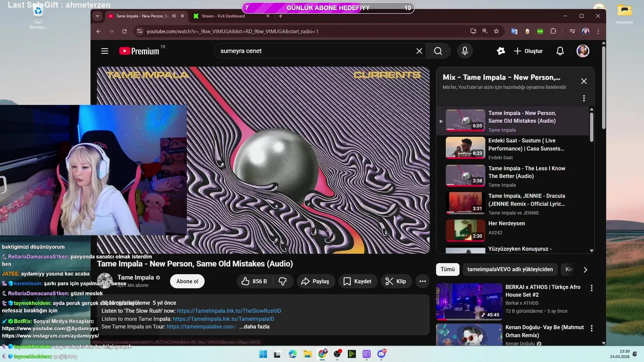Open the Windows Start menu

[x=263, y=354]
